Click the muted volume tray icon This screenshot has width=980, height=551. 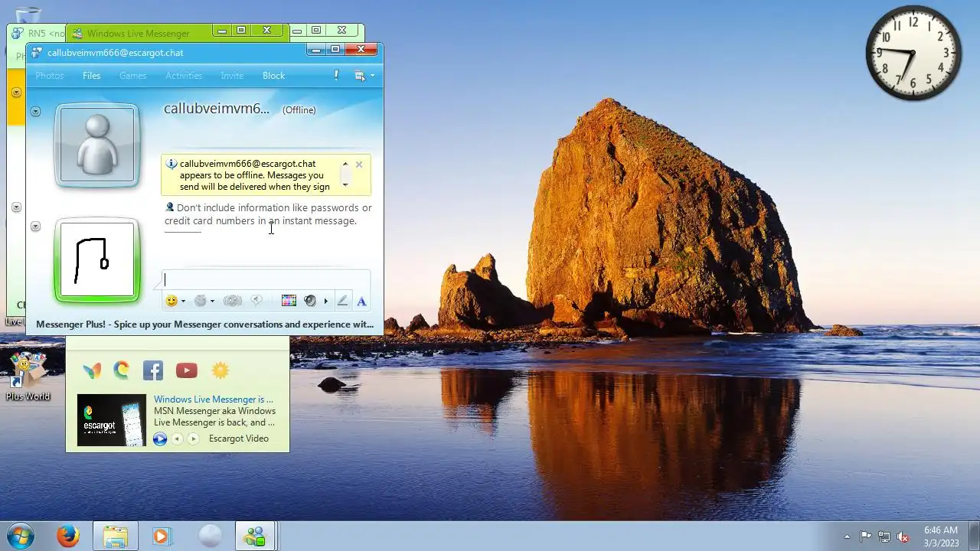(x=903, y=536)
